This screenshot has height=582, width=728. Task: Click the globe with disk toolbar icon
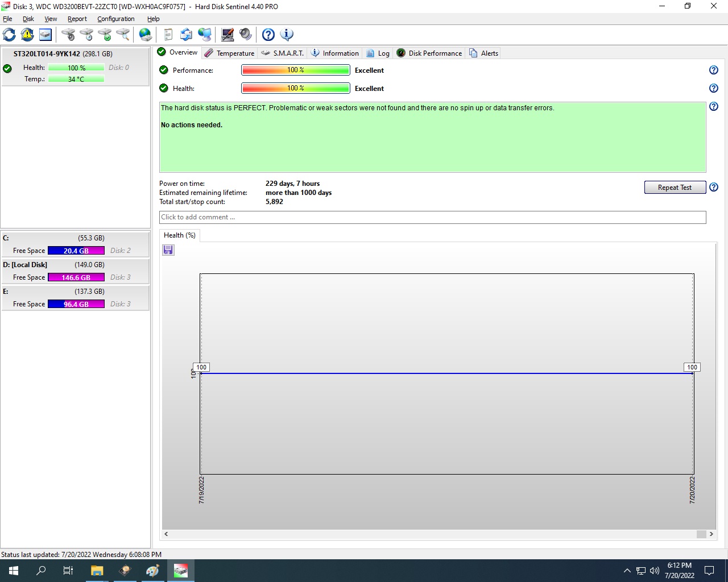click(x=146, y=35)
